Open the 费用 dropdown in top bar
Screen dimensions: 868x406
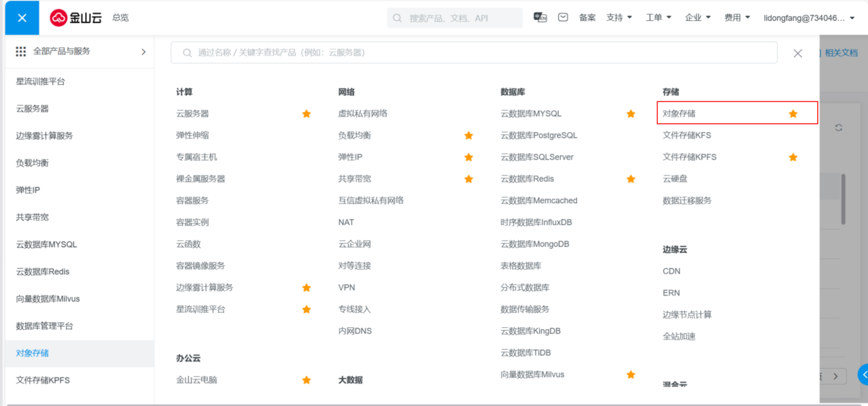click(737, 18)
